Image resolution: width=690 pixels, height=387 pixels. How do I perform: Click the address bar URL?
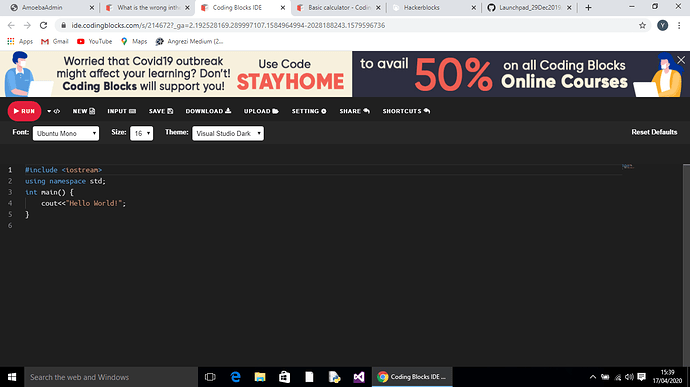228,26
